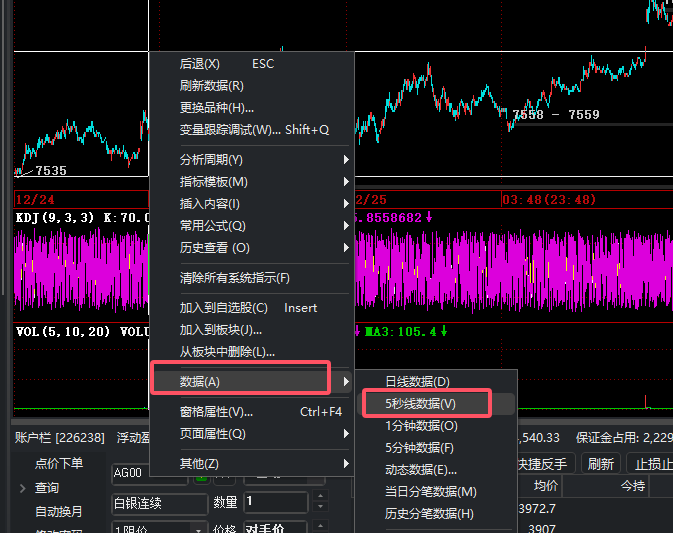
Task: Expand the 查询 (Query) tree chevron
Action: coord(23,488)
